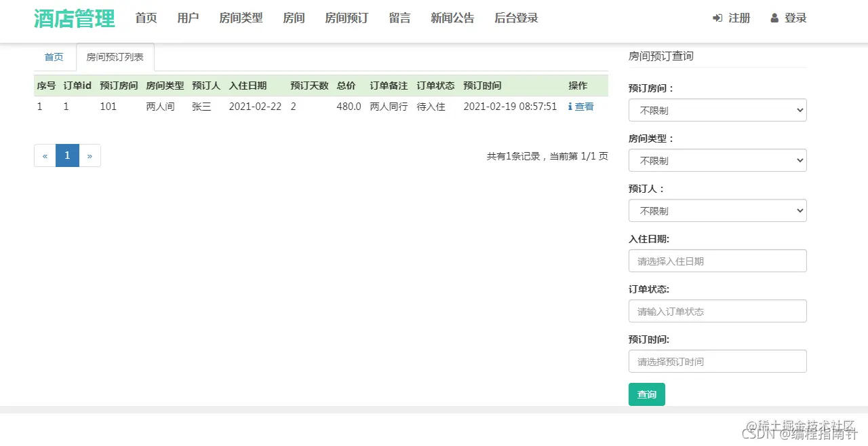868x446 pixels.
Task: Click the 两人间 room type cell
Action: pos(161,107)
